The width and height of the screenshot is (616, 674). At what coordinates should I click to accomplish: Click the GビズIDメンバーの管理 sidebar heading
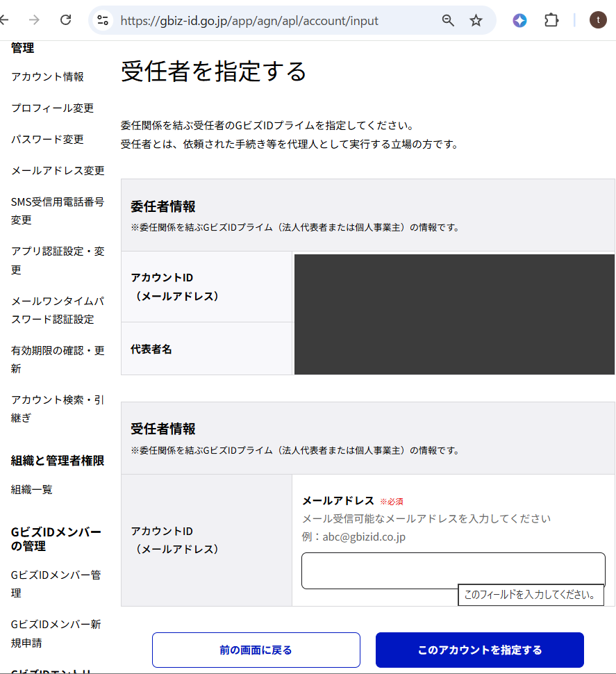56,539
